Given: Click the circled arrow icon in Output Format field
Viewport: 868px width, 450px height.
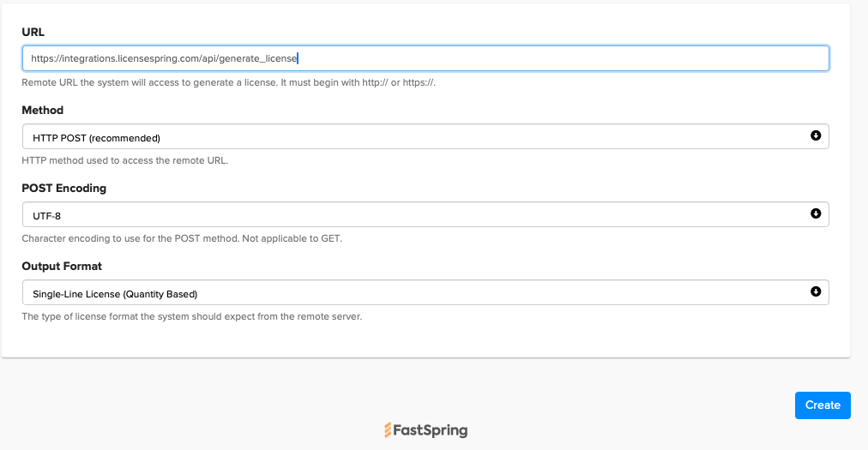Looking at the screenshot, I should pyautogui.click(x=815, y=292).
